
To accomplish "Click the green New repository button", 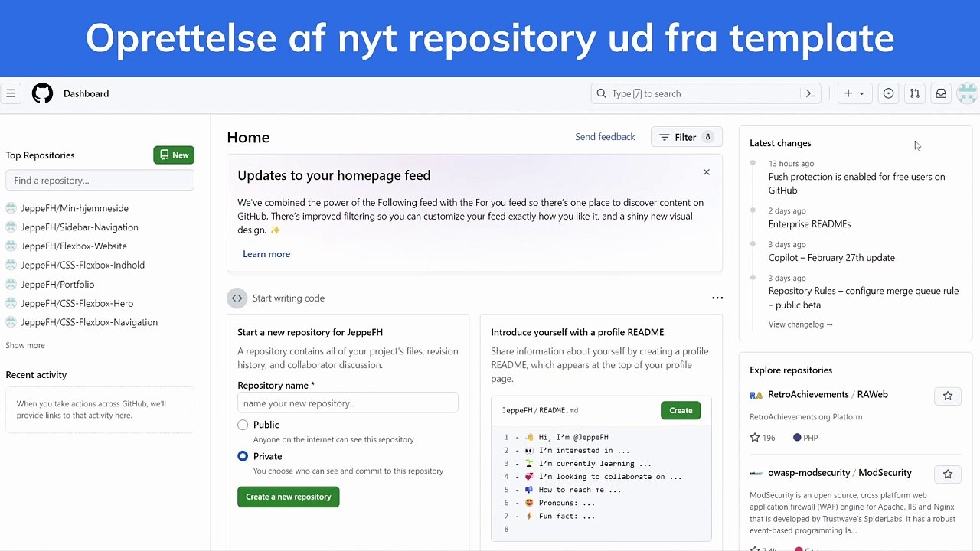I will [x=174, y=155].
